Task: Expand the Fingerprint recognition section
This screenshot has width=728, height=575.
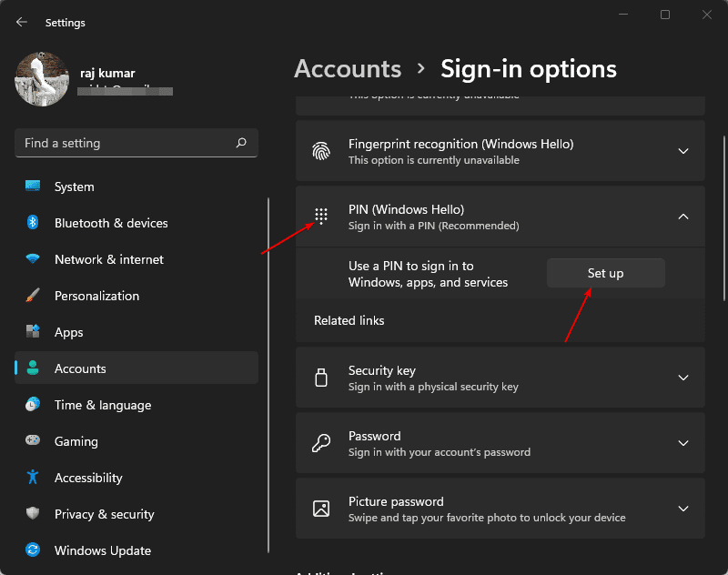Action: pos(683,150)
